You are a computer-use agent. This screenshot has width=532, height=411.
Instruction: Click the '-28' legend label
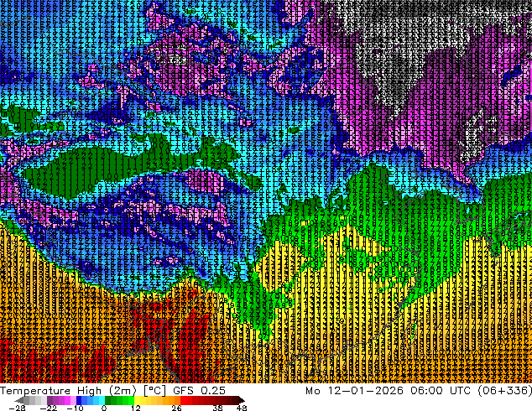[17, 408]
